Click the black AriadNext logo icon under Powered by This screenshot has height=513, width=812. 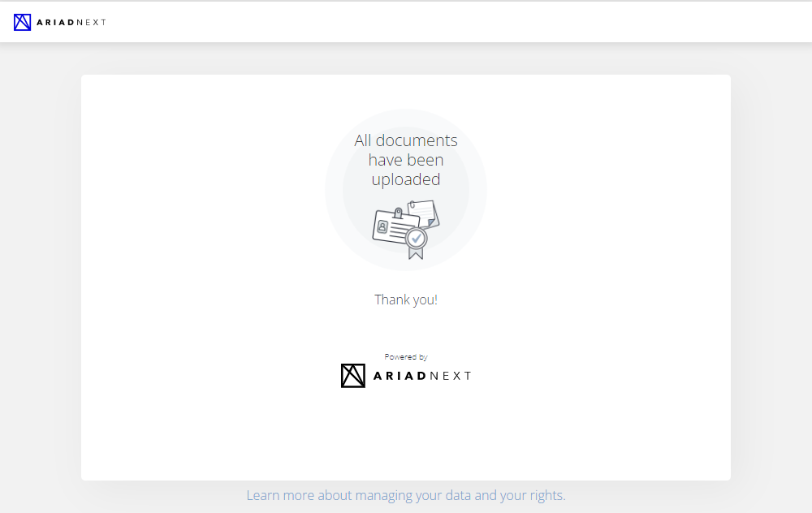pos(353,376)
